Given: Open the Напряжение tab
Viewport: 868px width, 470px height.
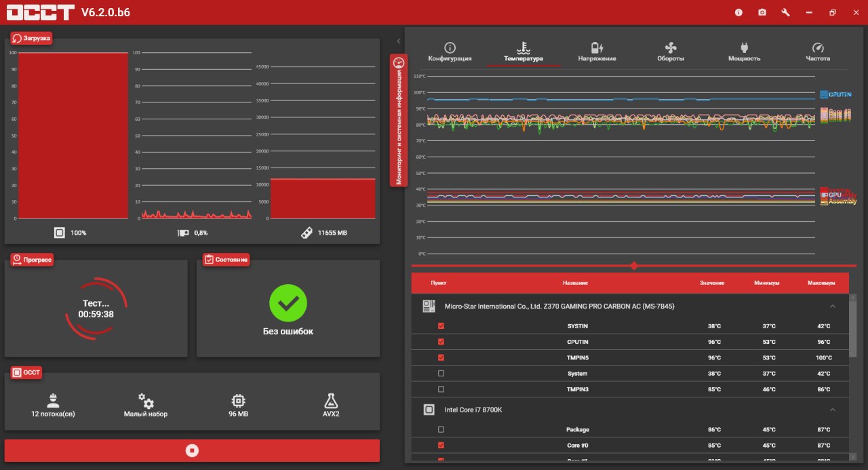Looking at the screenshot, I should (597, 52).
